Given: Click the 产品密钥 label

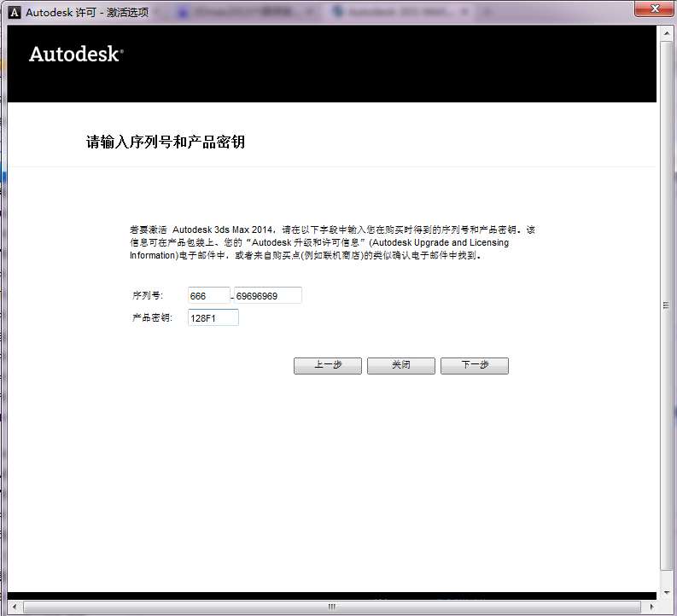Looking at the screenshot, I should click(152, 318).
